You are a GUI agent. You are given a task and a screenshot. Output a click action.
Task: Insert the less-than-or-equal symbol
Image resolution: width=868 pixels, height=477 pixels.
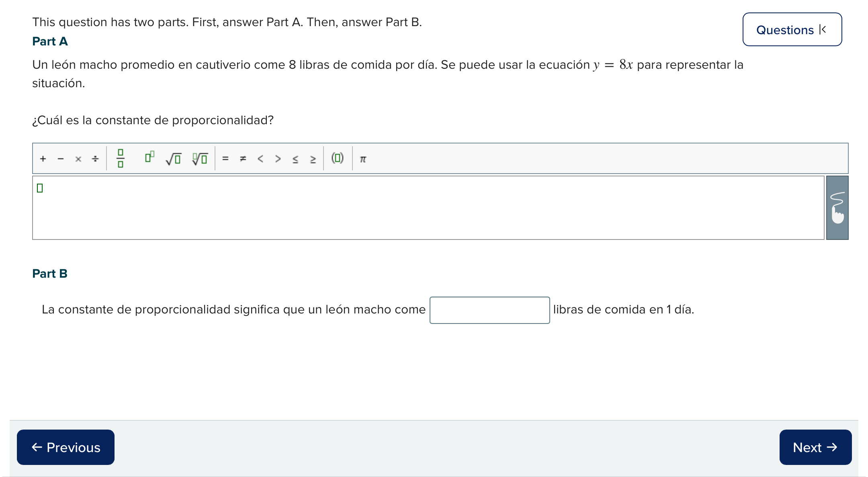(295, 159)
